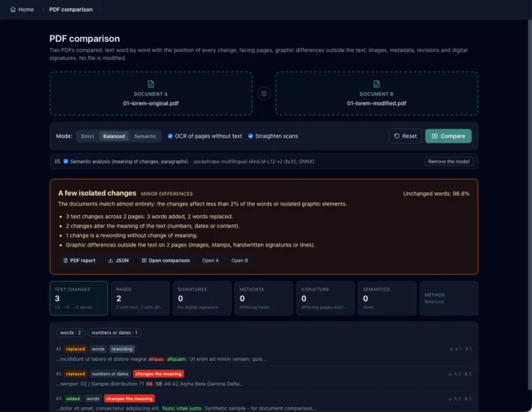The width and height of the screenshot is (532, 412).
Task: Switch mode to Balanced
Action: [114, 136]
